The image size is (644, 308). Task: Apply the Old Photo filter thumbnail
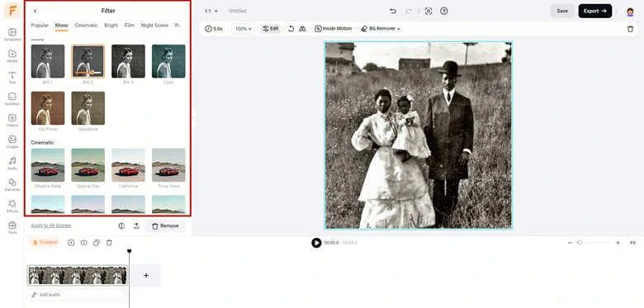48,108
